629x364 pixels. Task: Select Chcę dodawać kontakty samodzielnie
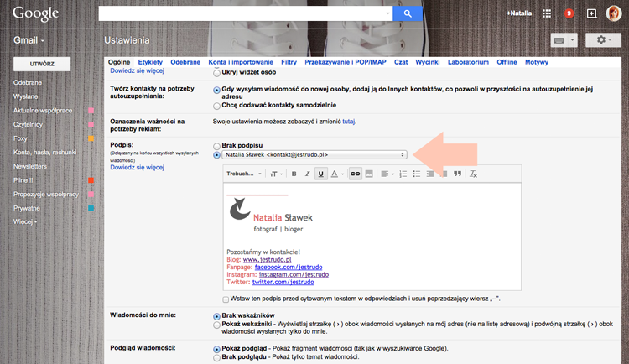[216, 106]
